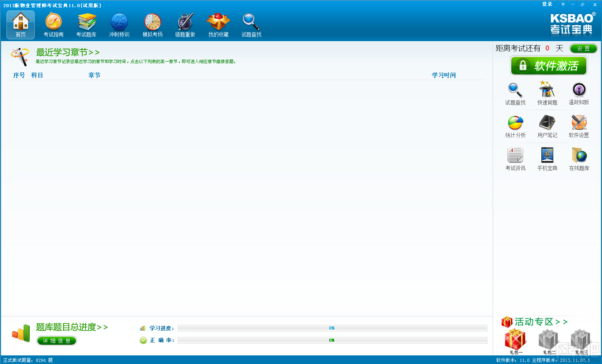Viewport: 602px width, 364px height.
Task: Switch to the 首页 home tab
Action: click(20, 25)
